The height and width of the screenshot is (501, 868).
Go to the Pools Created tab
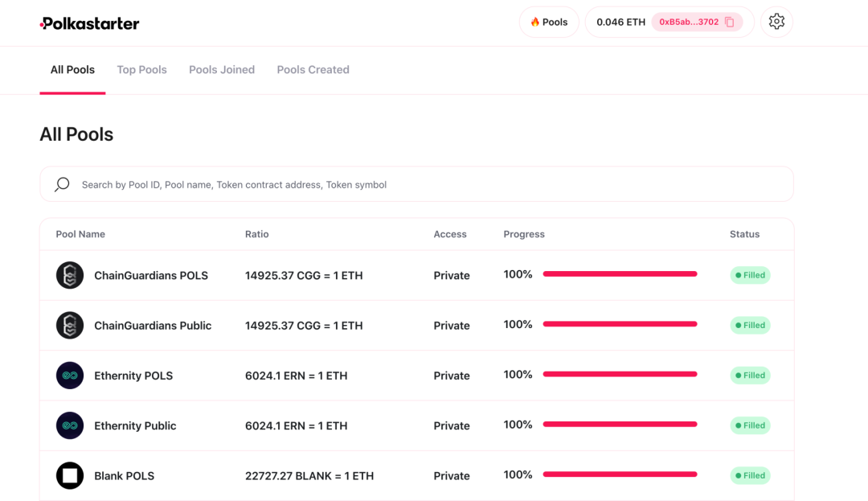point(313,70)
